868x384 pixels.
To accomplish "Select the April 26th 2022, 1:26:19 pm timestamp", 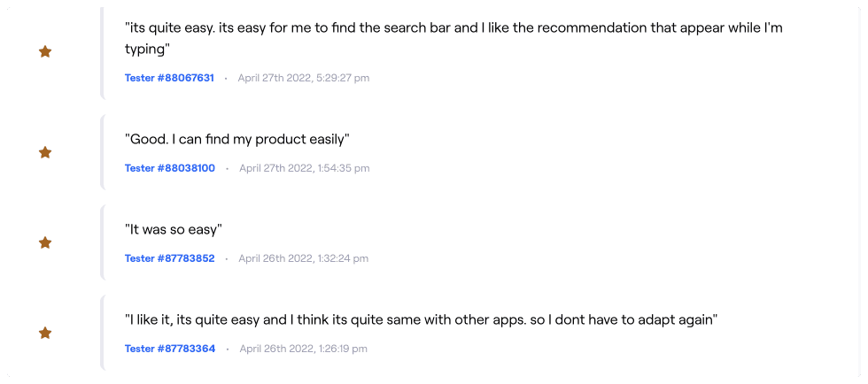I will (303, 349).
